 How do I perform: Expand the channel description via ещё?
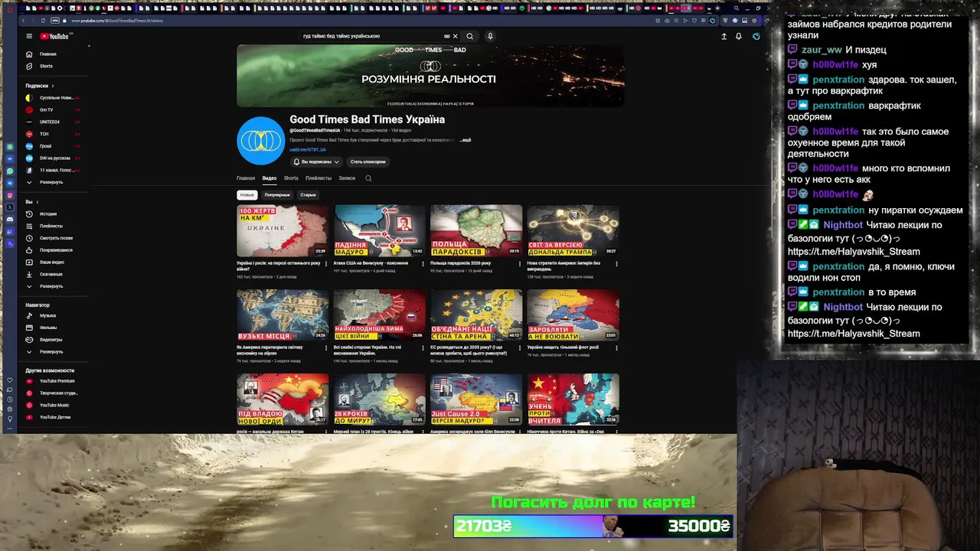point(466,140)
